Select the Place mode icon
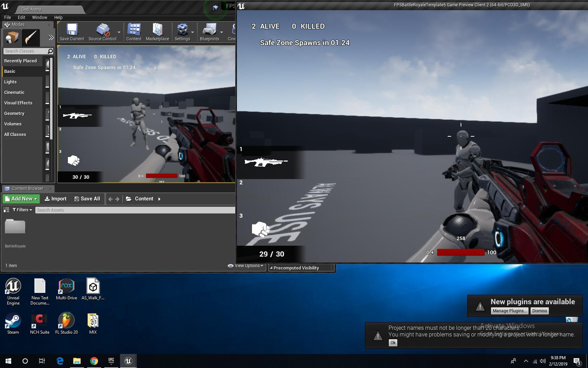Screen dimensions: 588x368 tap(12, 38)
